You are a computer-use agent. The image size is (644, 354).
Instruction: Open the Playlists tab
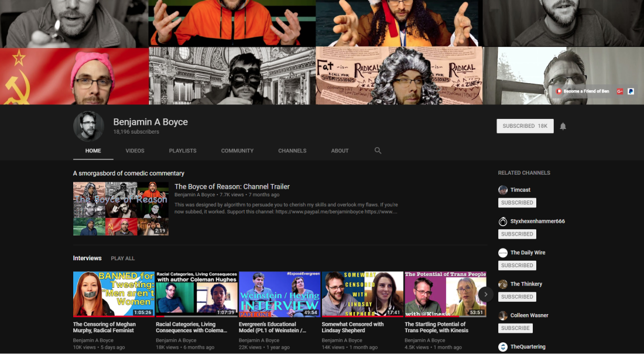(183, 151)
